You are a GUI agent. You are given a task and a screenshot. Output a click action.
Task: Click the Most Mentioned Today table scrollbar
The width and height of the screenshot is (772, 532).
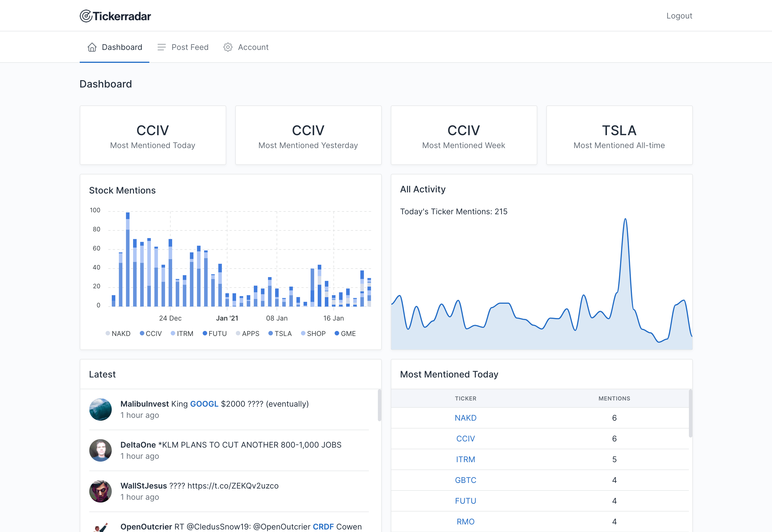pos(690,413)
